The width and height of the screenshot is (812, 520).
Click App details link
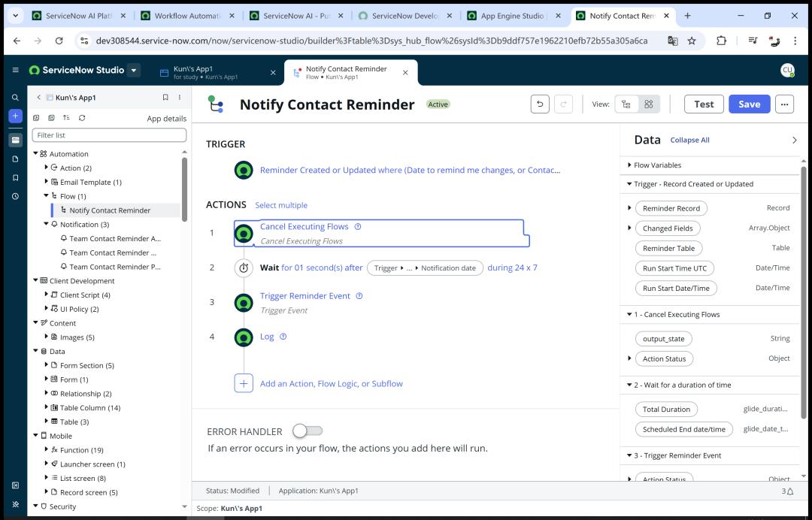(167, 119)
